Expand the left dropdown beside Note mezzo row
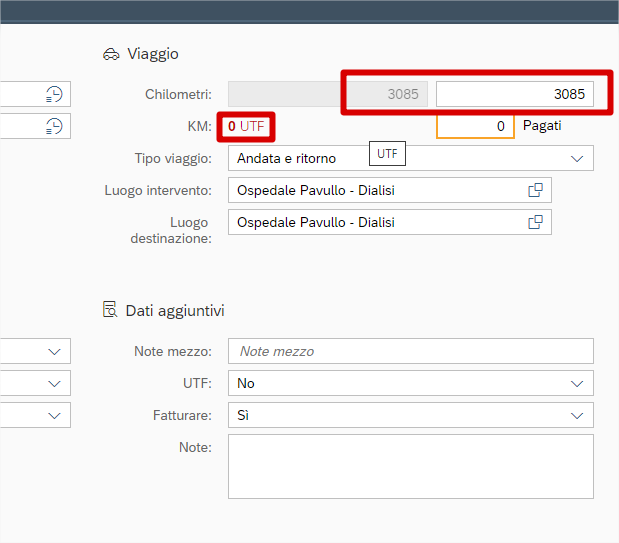The height and width of the screenshot is (543, 619). coord(54,351)
